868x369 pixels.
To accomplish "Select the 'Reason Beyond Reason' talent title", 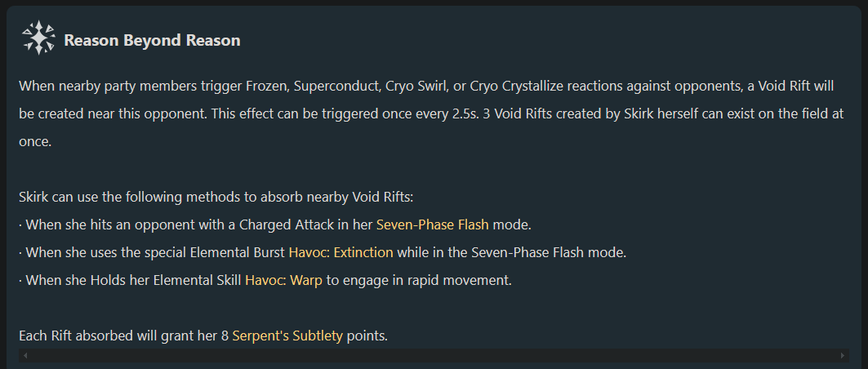I will [x=152, y=40].
